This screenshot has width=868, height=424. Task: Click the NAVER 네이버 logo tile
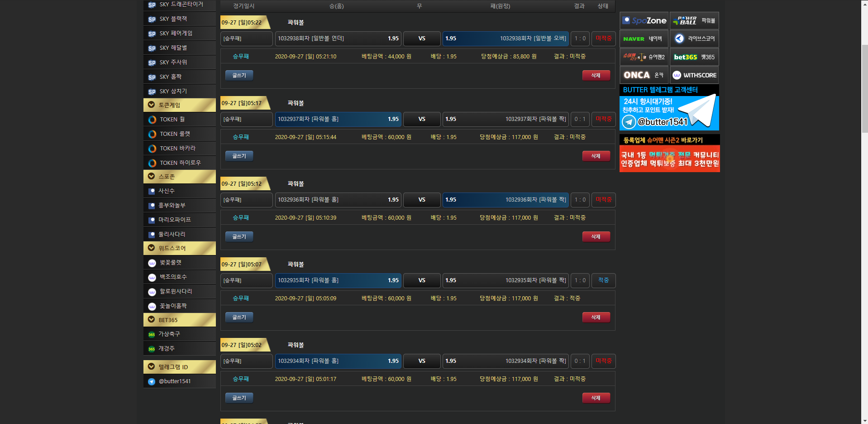click(644, 39)
